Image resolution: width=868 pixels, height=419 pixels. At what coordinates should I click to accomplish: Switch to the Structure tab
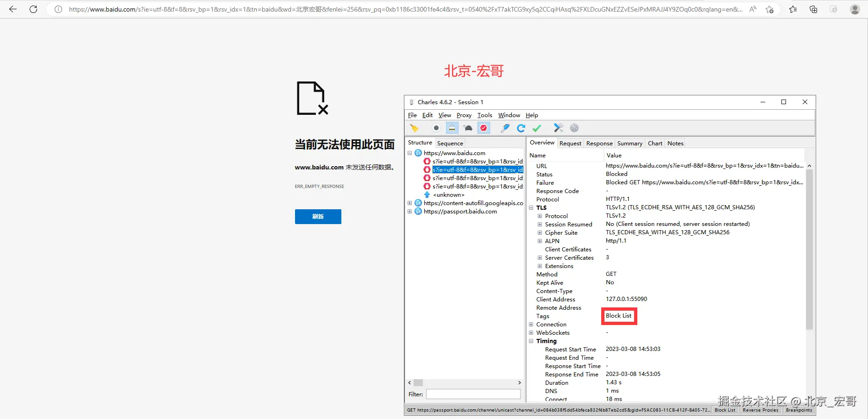pyautogui.click(x=420, y=143)
